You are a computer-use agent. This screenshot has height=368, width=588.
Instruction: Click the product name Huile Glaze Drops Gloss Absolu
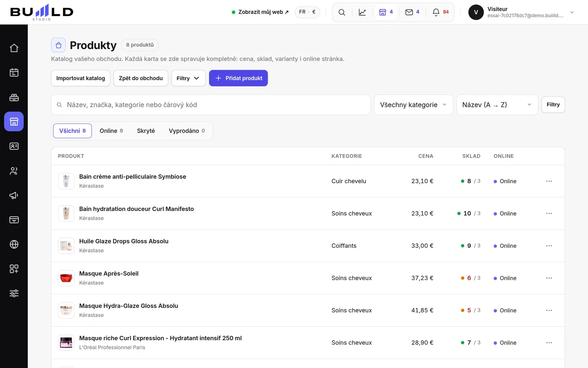pos(124,241)
